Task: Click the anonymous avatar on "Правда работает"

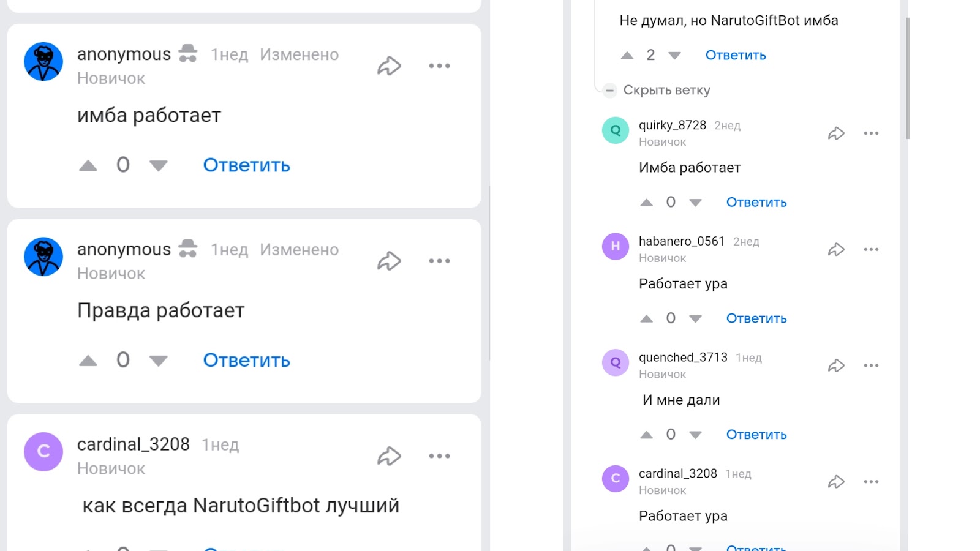Action: click(x=43, y=257)
